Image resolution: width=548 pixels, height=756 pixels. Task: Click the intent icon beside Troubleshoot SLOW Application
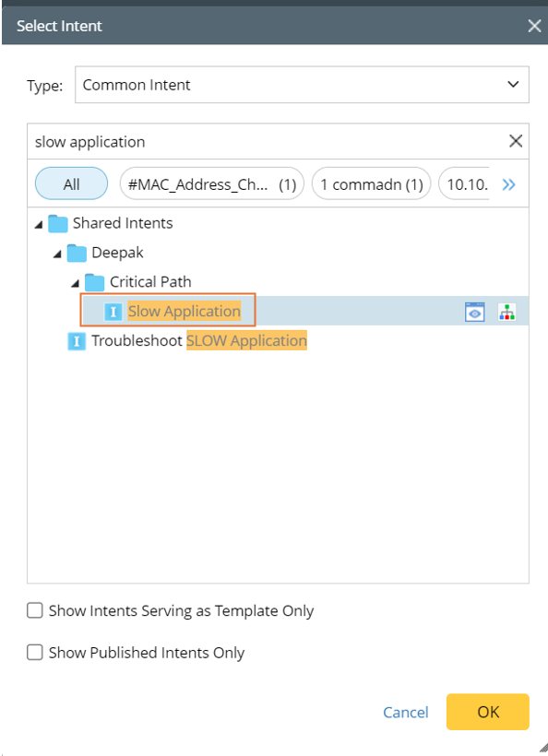point(77,341)
